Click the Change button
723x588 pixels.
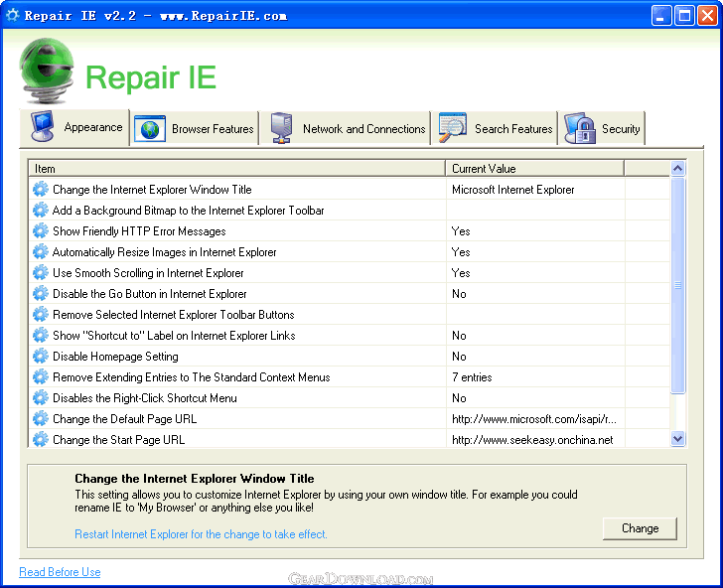[x=640, y=528]
